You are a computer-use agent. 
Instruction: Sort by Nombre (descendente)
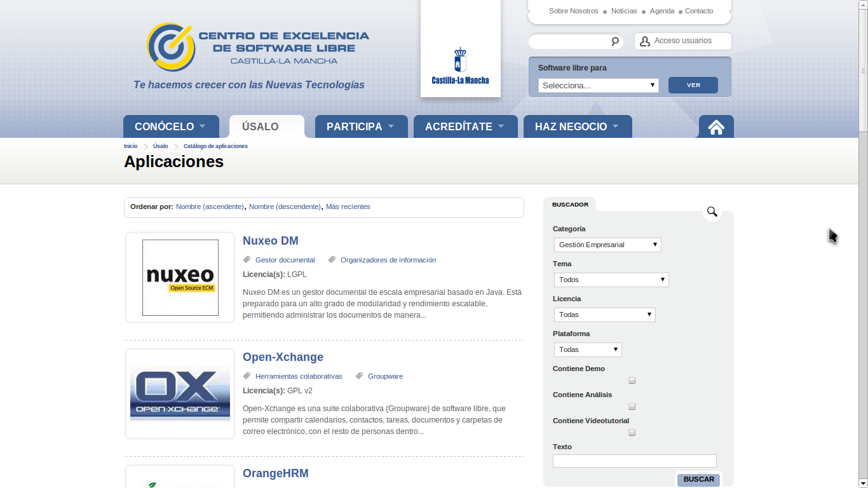pyautogui.click(x=285, y=207)
